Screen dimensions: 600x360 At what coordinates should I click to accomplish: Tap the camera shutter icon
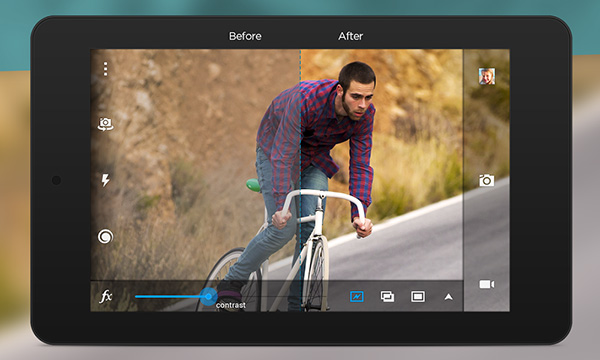point(487,180)
